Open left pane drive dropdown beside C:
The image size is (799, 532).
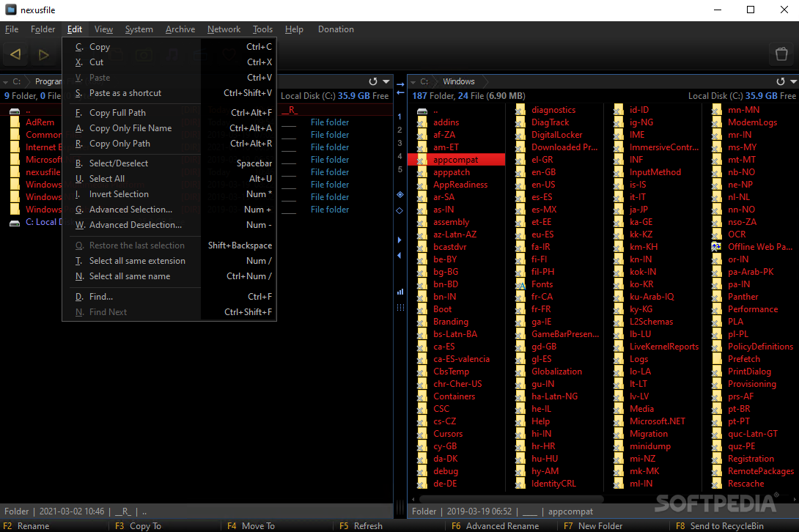6,82
